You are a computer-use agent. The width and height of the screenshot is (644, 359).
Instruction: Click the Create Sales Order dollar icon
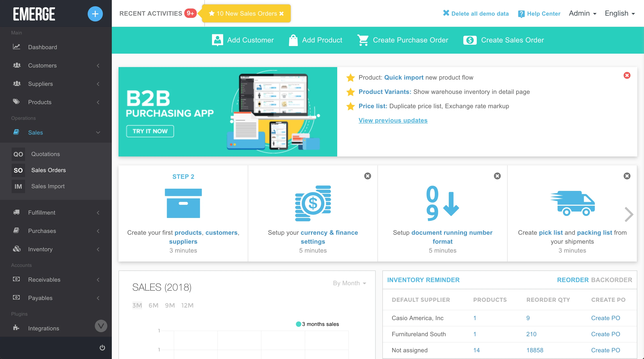pos(470,40)
